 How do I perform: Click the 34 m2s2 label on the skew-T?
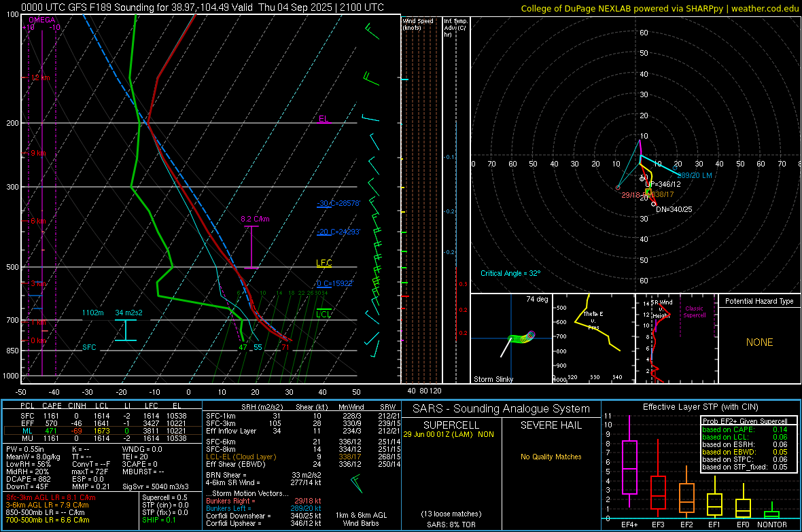pyautogui.click(x=129, y=313)
